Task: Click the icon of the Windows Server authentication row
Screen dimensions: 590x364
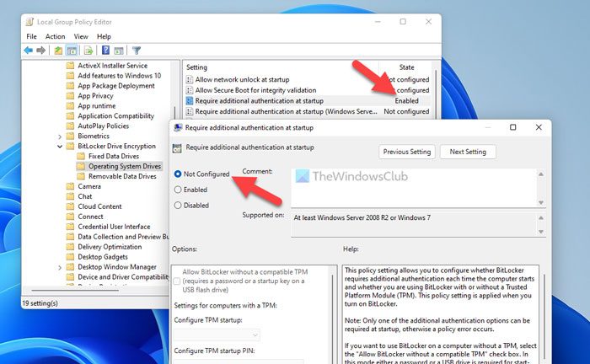Action: click(x=190, y=111)
